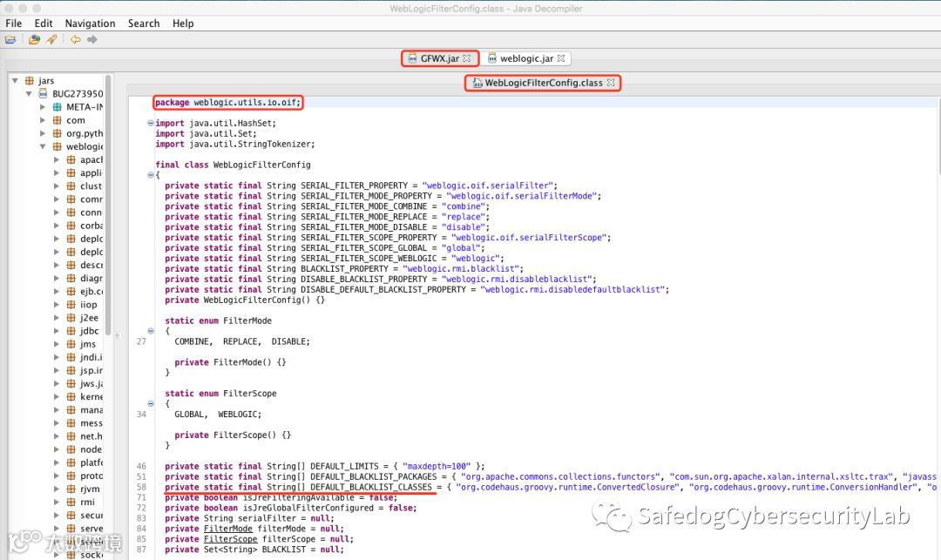Screen dimensions: 941x560
Task: Click the Search toolbar icon
Action: 51,39
